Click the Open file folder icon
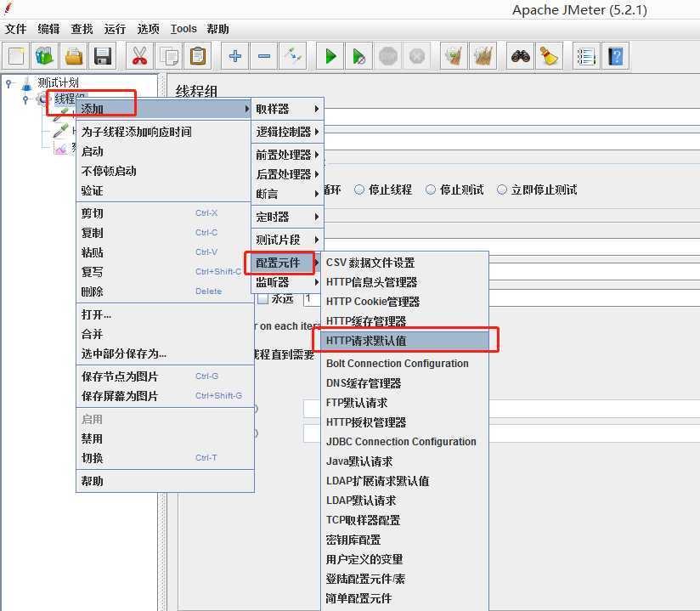The image size is (700, 611). tap(74, 56)
